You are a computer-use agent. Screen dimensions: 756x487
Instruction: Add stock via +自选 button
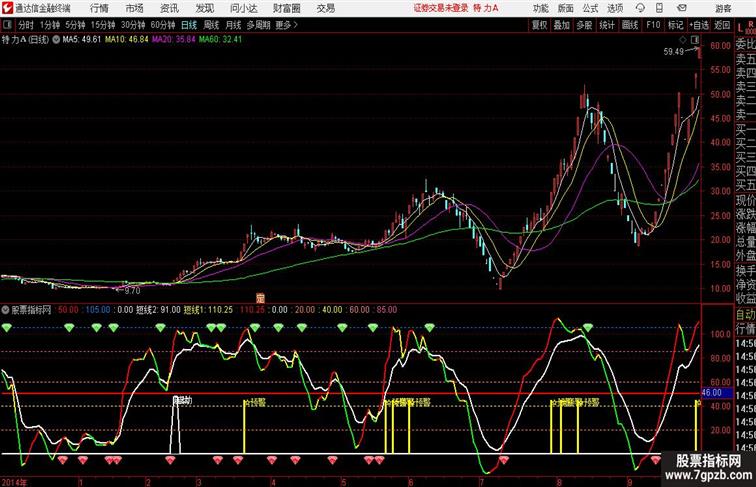(x=699, y=25)
